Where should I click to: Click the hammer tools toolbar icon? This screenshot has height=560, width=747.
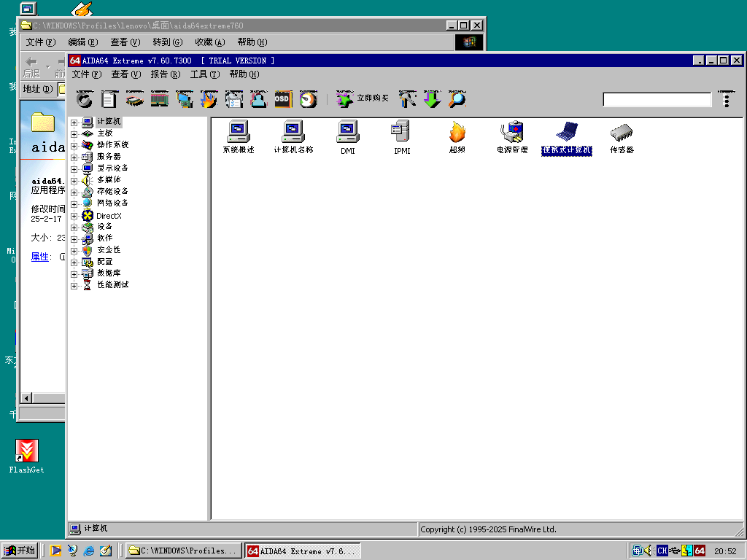(407, 99)
